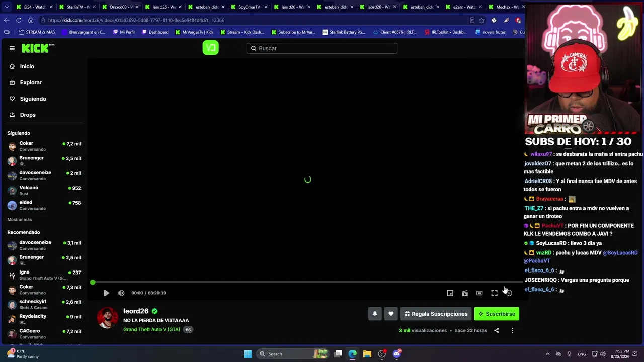Open CAGeero's channel in the recommended list
The image size is (644, 362).
point(44,334)
